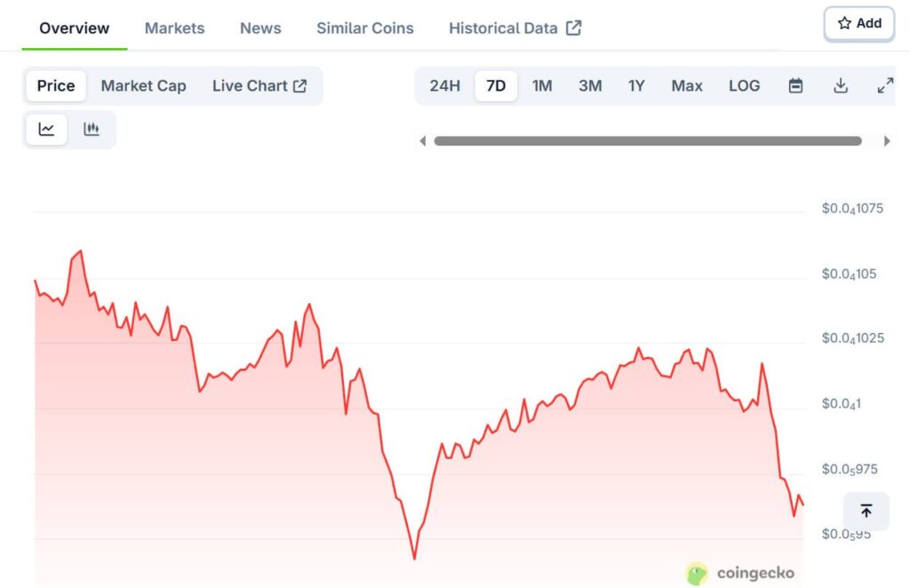The height and width of the screenshot is (588, 910).
Task: Open Live Chart in new window
Action: click(x=259, y=86)
